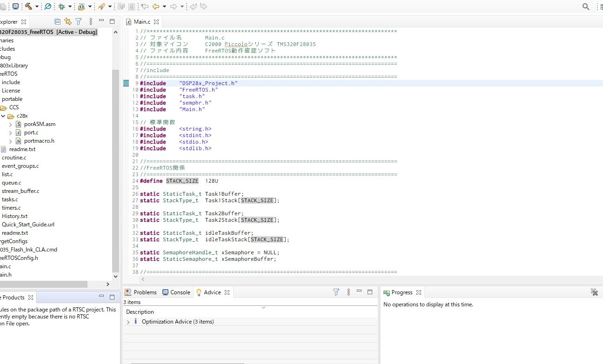Toggle Link with Editor in Project Explorer
The image size is (603, 364).
tap(68, 21)
